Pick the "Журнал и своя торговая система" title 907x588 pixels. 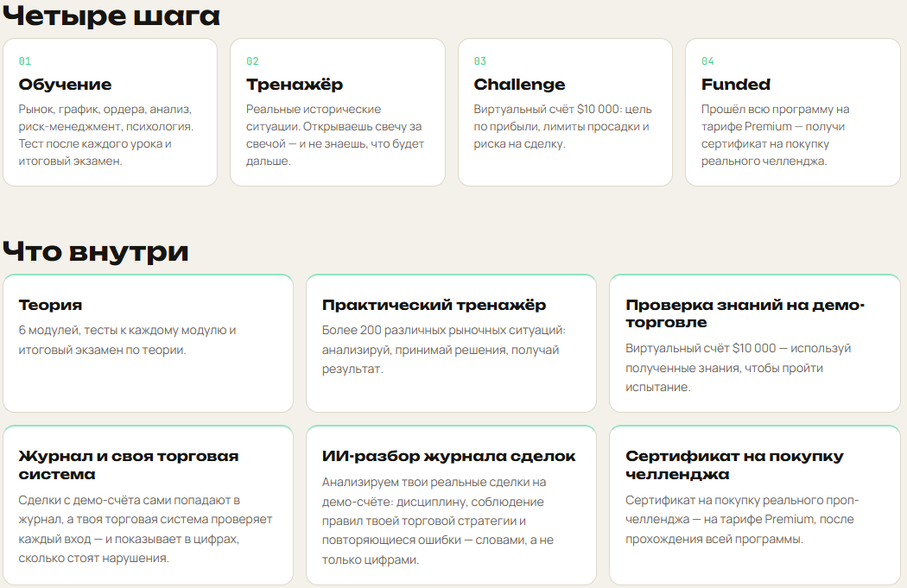[129, 465]
